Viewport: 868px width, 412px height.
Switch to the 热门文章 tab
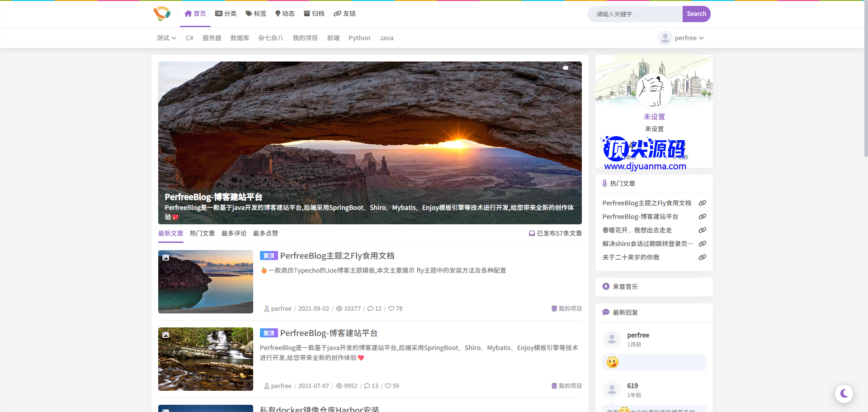point(202,233)
